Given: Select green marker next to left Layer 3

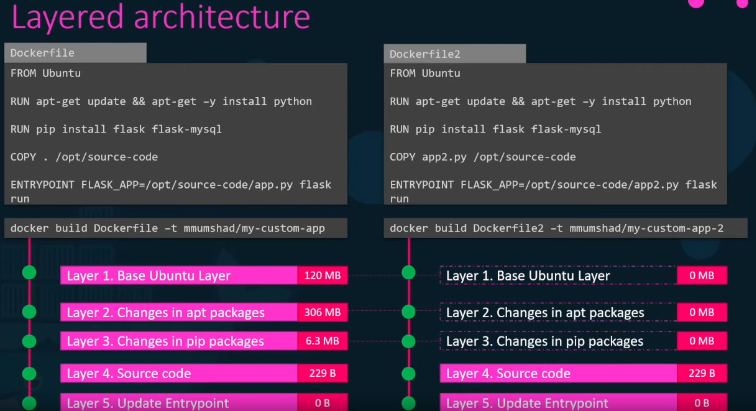Looking at the screenshot, I should point(29,340).
